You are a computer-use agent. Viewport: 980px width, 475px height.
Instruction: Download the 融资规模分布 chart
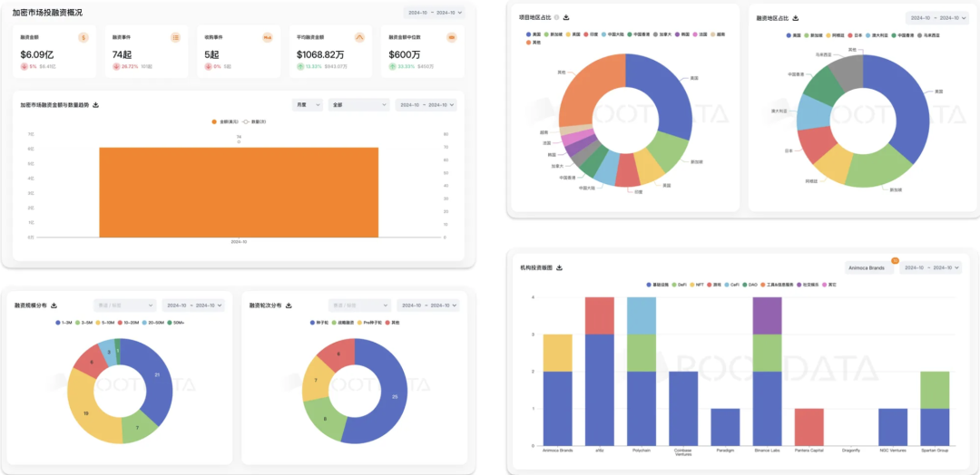54,305
